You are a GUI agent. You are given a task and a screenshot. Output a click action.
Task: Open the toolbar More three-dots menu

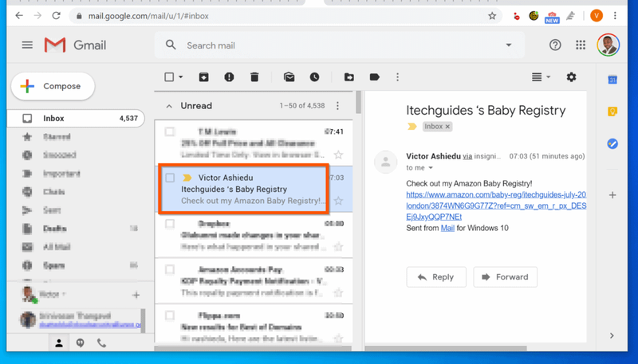(x=397, y=76)
